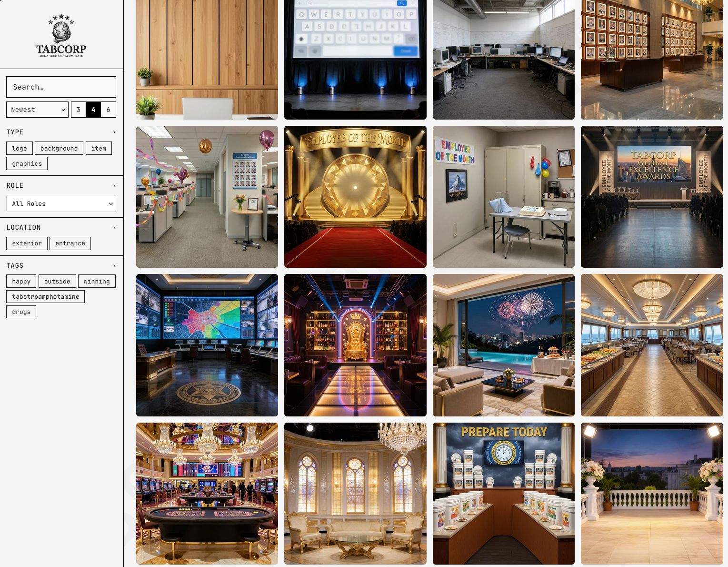Click the Search input field
Screen dimensions: 728x567
pyautogui.click(x=61, y=87)
